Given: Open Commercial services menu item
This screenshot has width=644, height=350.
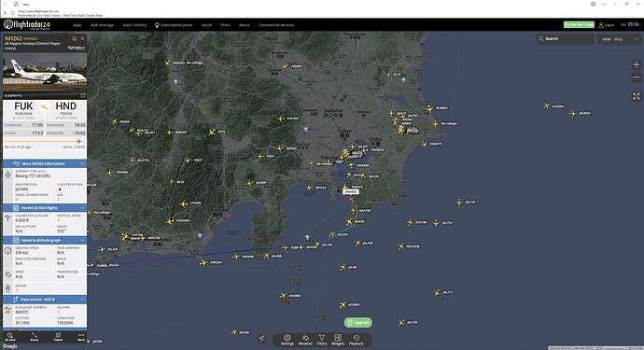Looking at the screenshot, I should 276,25.
